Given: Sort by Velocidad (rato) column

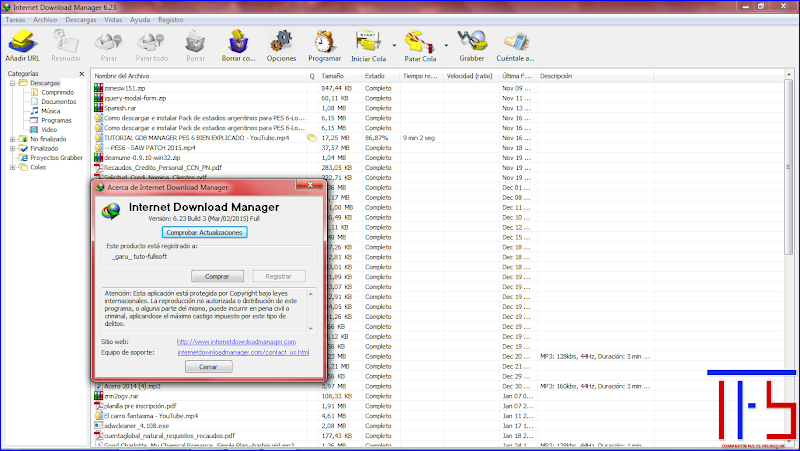Looking at the screenshot, I should [471, 76].
